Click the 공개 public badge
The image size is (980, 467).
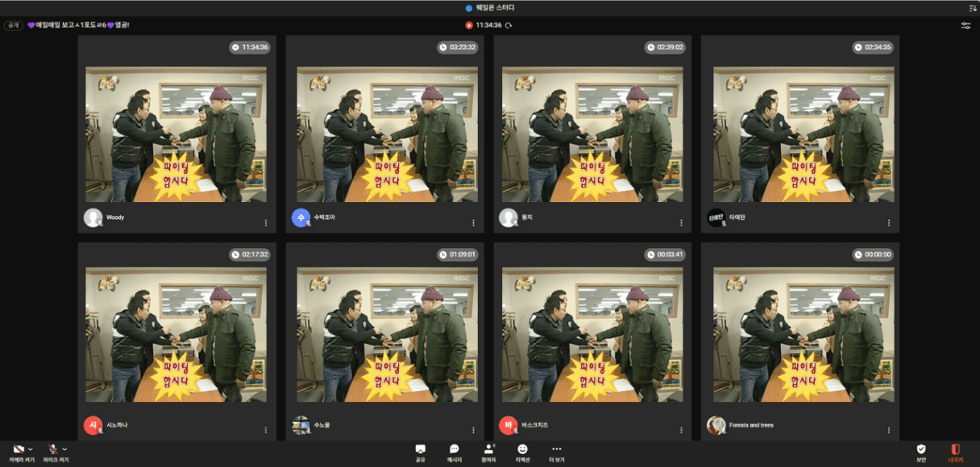coord(13,26)
